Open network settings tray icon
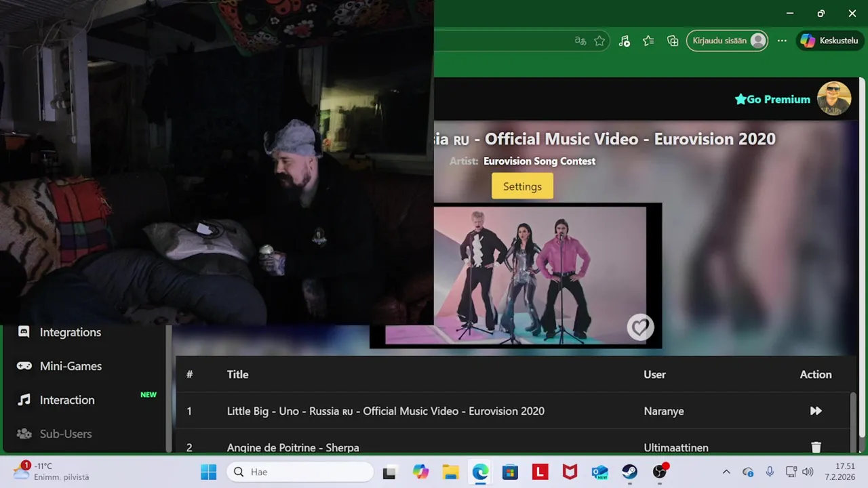Image resolution: width=868 pixels, height=488 pixels. click(791, 472)
